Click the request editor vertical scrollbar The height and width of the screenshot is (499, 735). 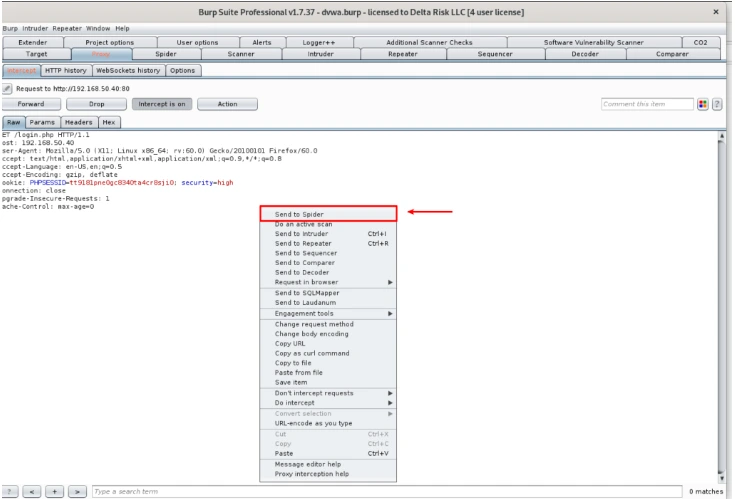(x=721, y=307)
